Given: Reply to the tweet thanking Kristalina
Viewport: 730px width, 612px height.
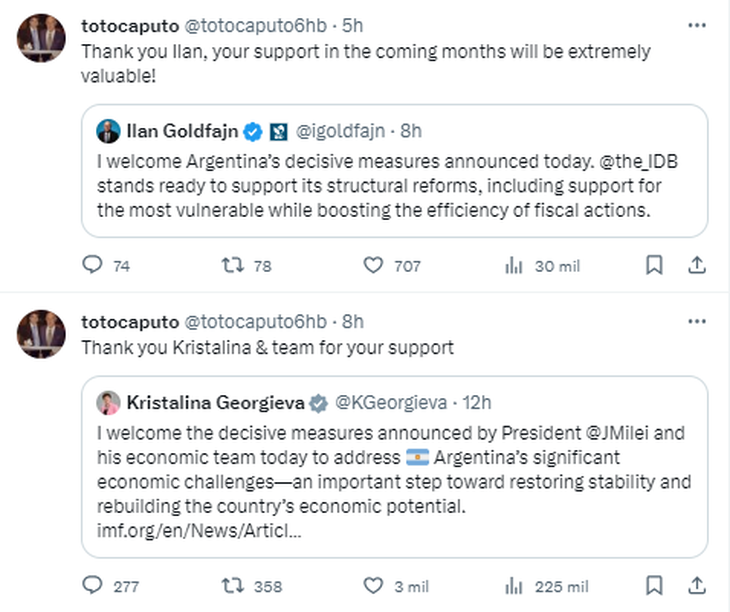Looking at the screenshot, I should (92, 586).
